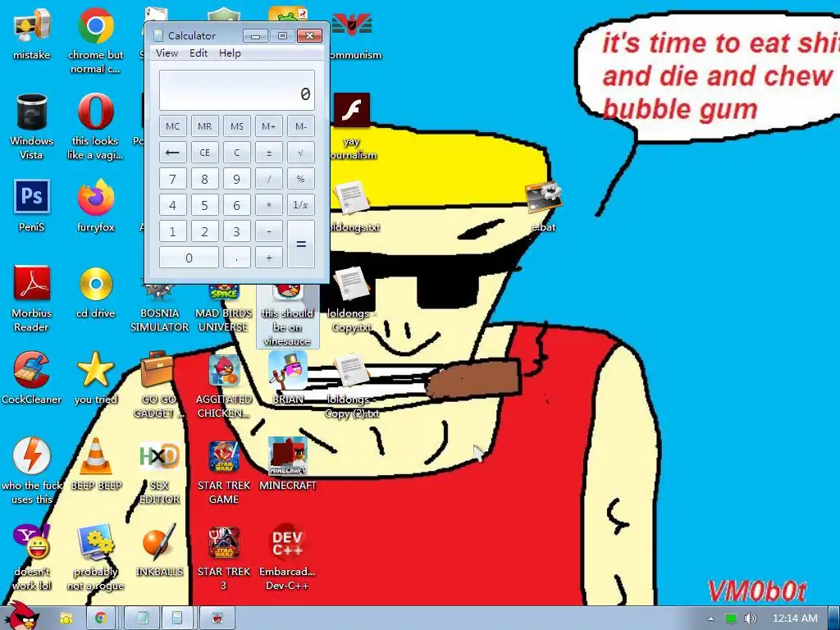Viewport: 840px width, 630px height.
Task: Click the 12:14 AM taskbar clock
Action: tap(795, 619)
